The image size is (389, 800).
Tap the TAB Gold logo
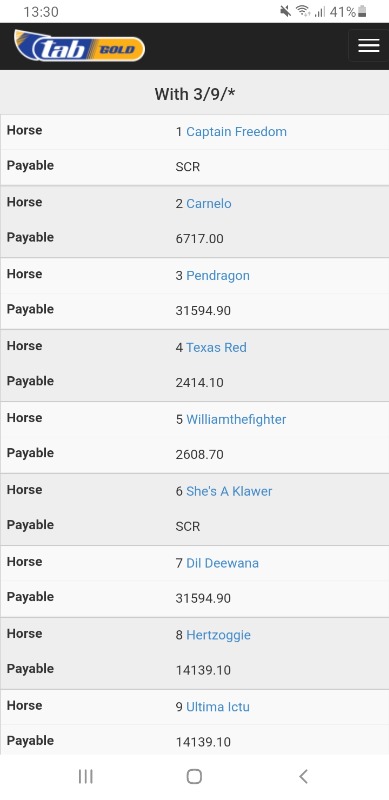tap(80, 46)
